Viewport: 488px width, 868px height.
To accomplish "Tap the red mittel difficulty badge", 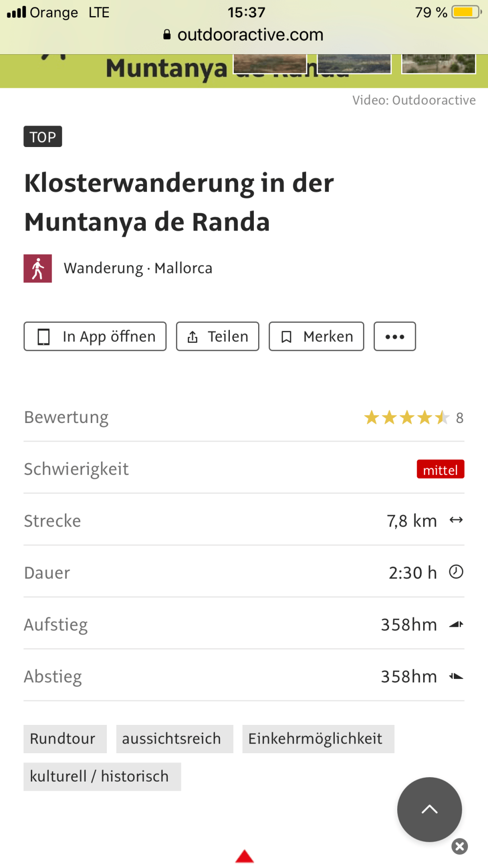I will 440,469.
